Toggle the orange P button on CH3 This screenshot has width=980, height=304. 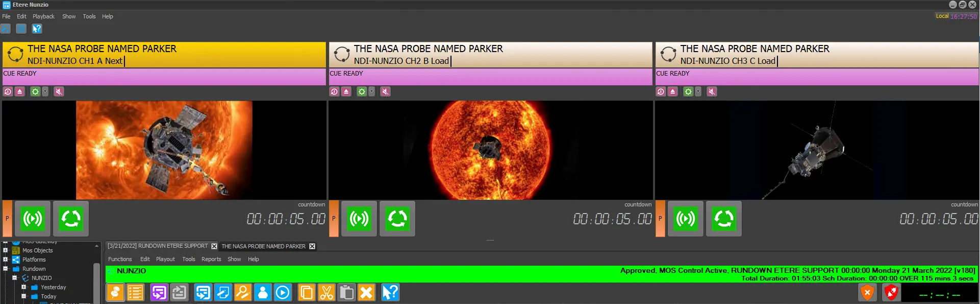point(660,219)
